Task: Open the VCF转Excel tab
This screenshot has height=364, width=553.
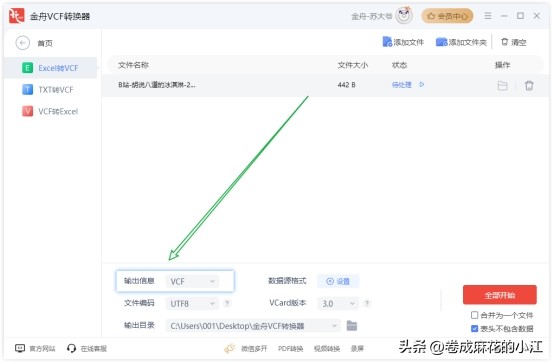Action: [50, 111]
